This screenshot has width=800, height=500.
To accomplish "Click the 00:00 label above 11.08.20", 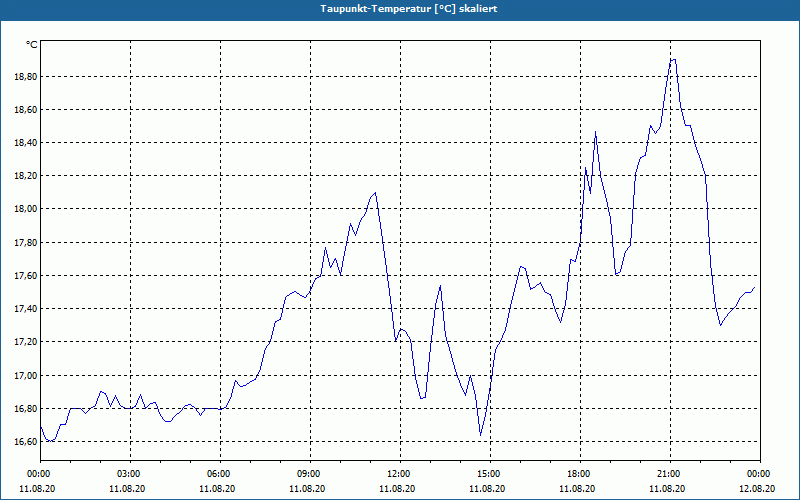I will click(x=37, y=474).
